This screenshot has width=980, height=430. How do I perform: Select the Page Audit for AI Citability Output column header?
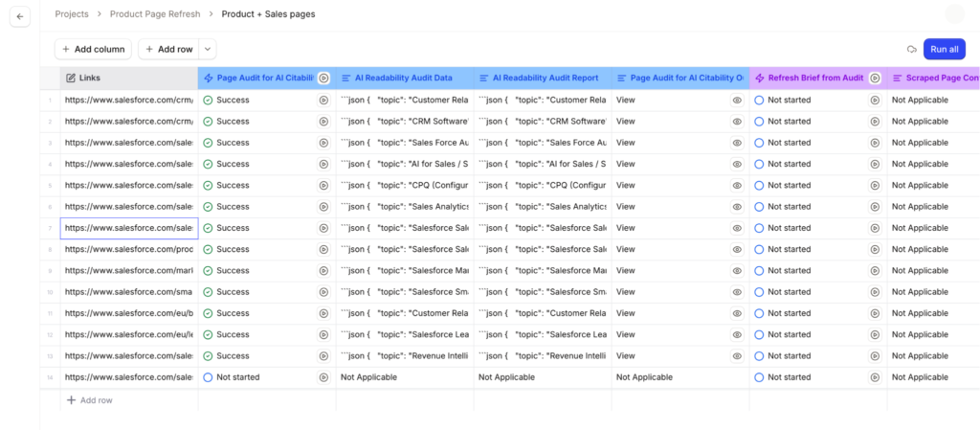pyautogui.click(x=680, y=79)
